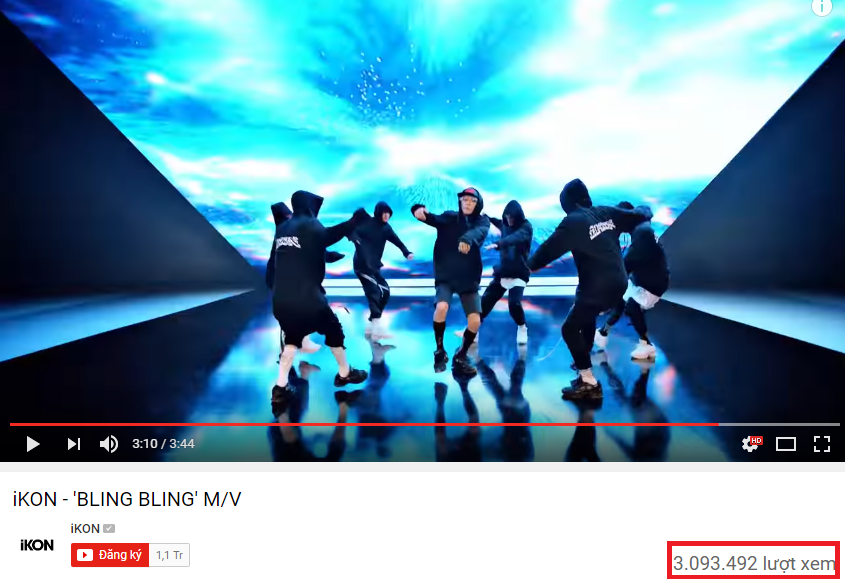This screenshot has height=579, width=845.
Task: Click the video title 'BLING BLING' M/V
Action: [x=127, y=499]
